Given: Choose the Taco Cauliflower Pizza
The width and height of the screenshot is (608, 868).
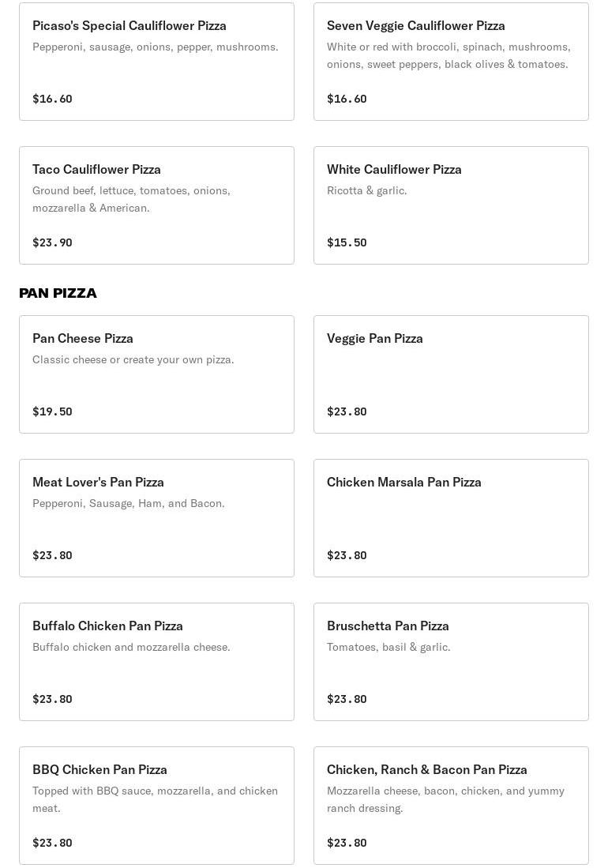Looking at the screenshot, I should [156, 205].
